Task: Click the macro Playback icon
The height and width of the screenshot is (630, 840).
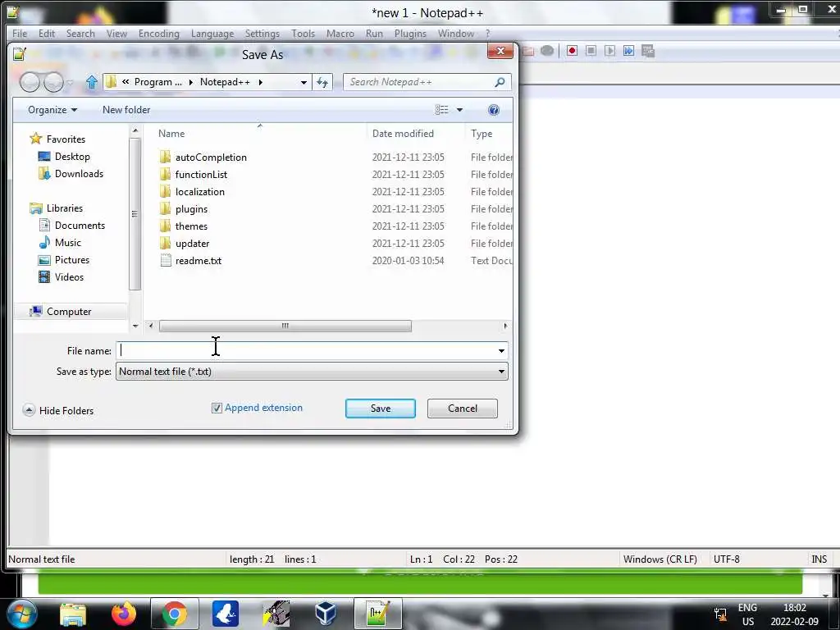Action: [609, 51]
